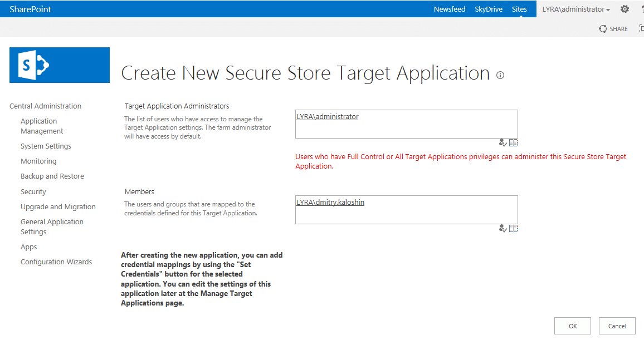Click the SHARE button
The image size is (644, 340).
613,29
